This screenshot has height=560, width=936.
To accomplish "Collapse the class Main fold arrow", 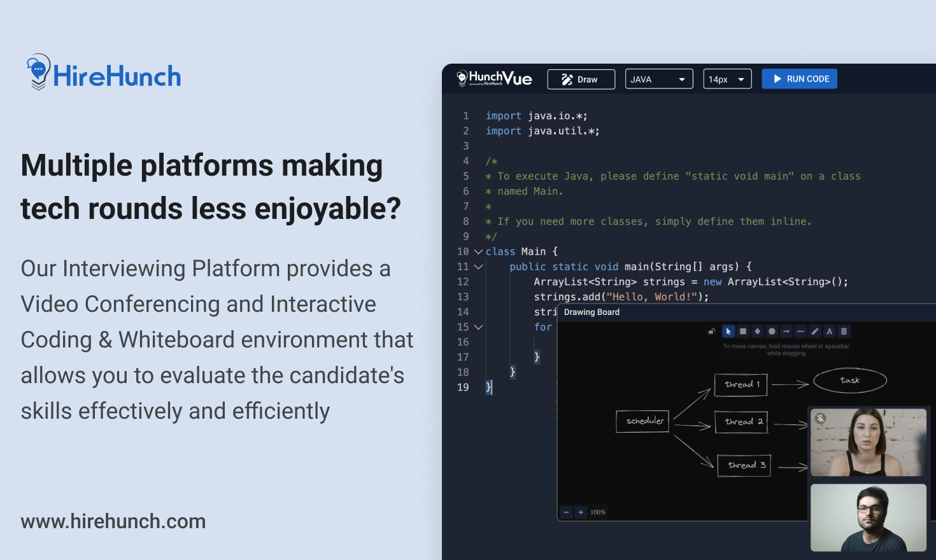I will pyautogui.click(x=478, y=252).
